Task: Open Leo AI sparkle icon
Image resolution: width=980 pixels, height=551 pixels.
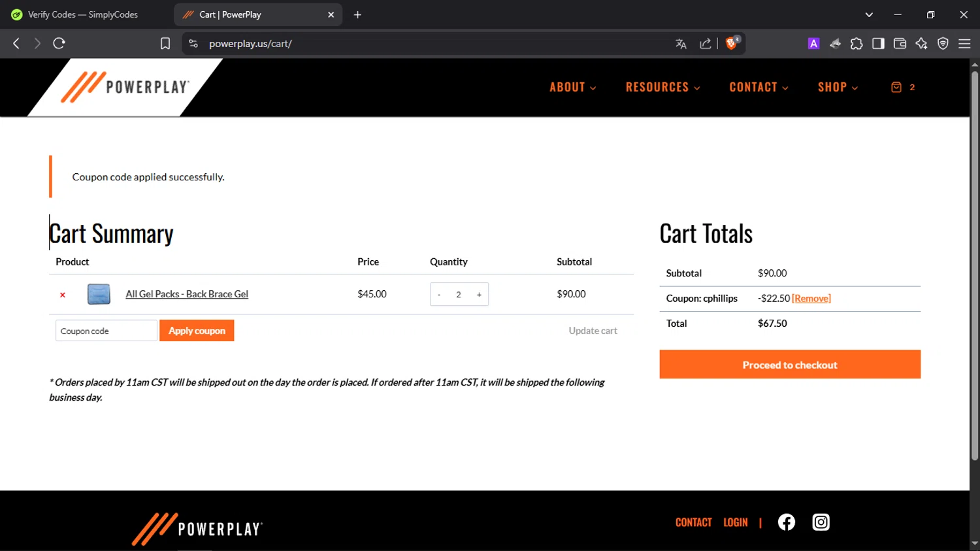Action: click(x=921, y=44)
